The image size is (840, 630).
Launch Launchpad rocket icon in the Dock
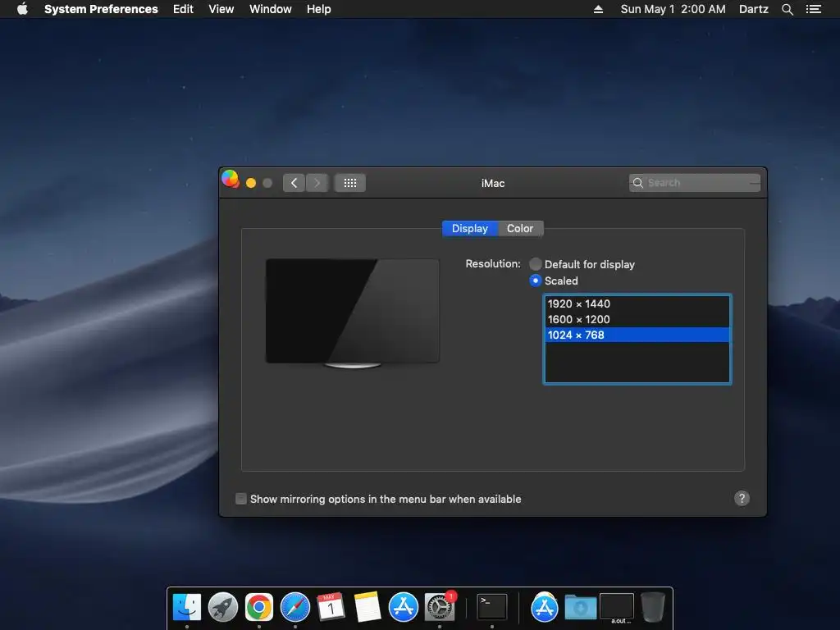click(223, 608)
